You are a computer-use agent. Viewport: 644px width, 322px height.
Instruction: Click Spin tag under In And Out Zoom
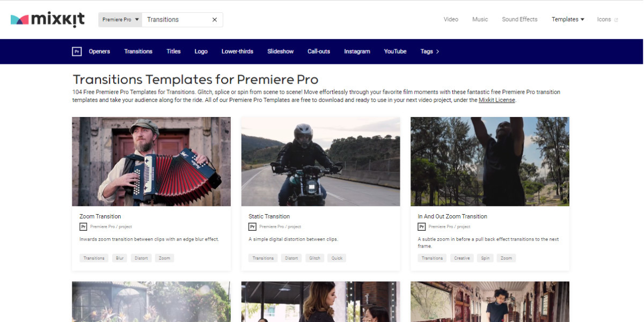point(485,258)
